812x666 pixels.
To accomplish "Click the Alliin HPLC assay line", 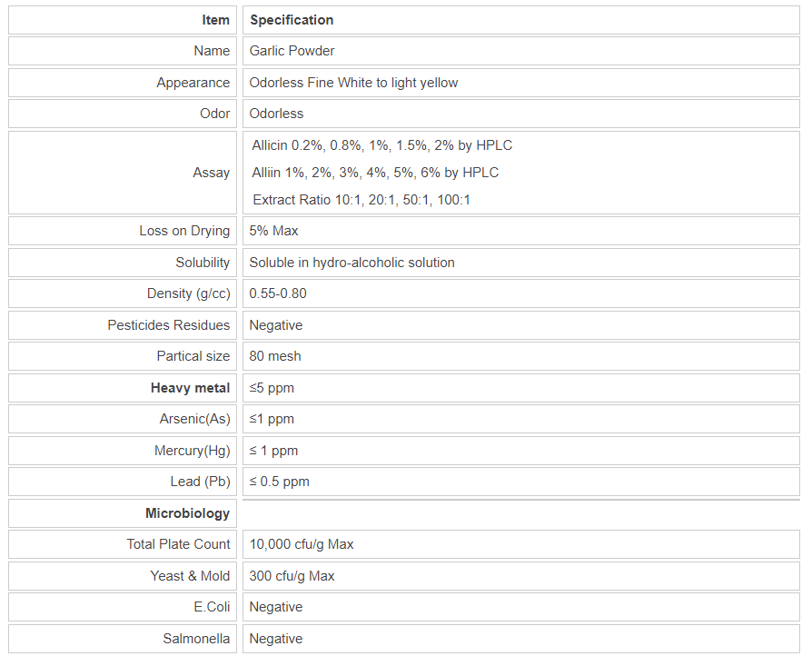I will coord(375,173).
